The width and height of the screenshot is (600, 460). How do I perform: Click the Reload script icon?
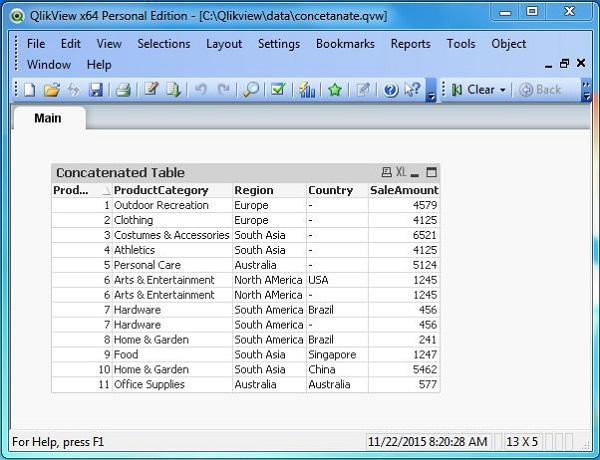pos(174,90)
